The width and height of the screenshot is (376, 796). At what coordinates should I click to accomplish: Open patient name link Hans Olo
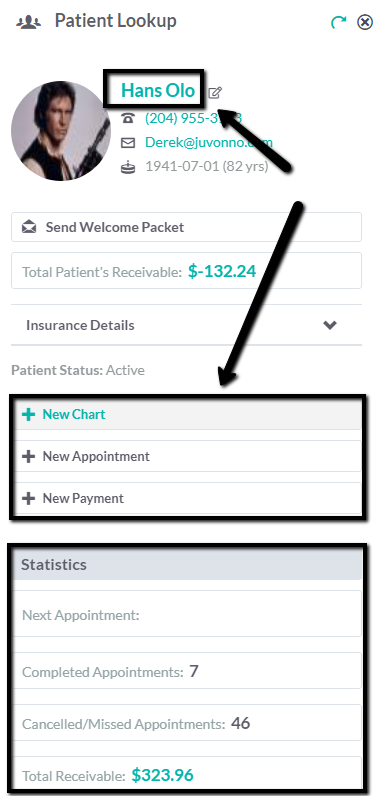point(158,90)
